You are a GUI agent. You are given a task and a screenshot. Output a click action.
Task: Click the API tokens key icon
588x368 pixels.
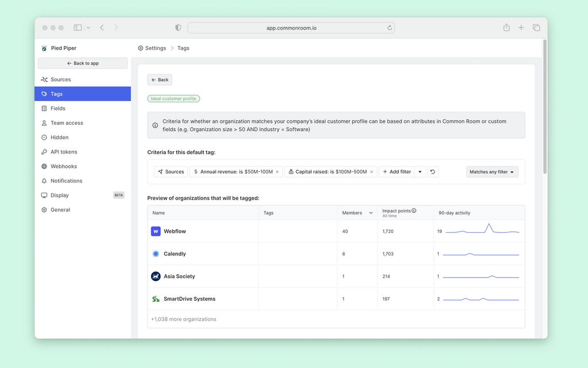coord(43,152)
